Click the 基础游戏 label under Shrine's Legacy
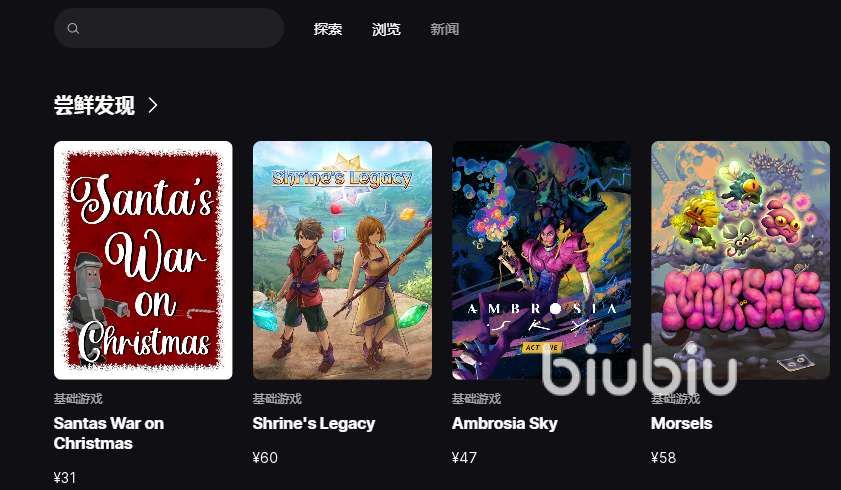The width and height of the screenshot is (841, 490). [x=277, y=399]
